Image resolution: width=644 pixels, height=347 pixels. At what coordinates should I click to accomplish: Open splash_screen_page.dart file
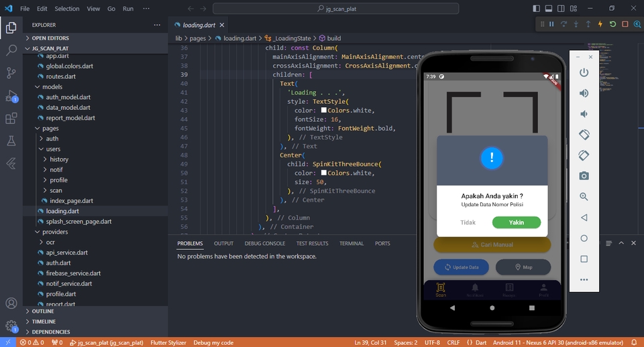click(95, 222)
